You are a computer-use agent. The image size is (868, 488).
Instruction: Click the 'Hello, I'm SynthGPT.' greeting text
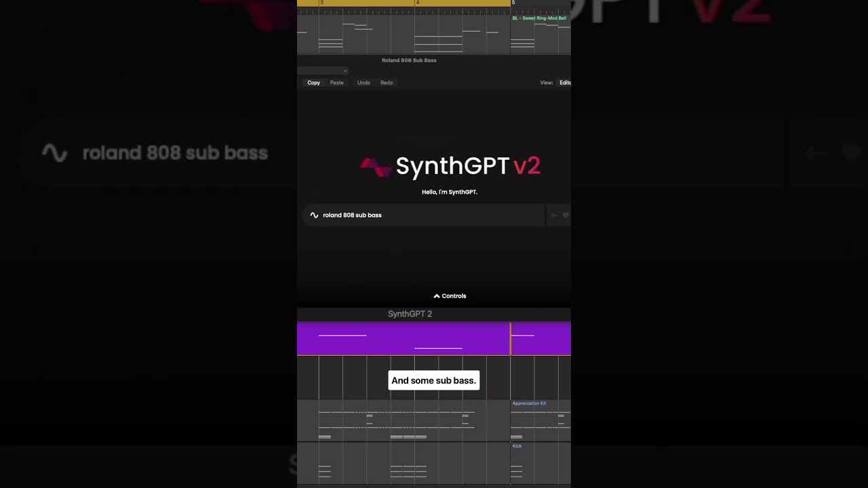tap(450, 192)
